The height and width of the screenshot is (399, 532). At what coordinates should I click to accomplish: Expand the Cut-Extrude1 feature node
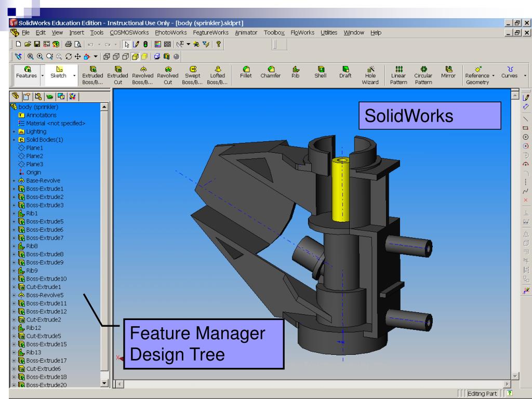[x=14, y=287]
